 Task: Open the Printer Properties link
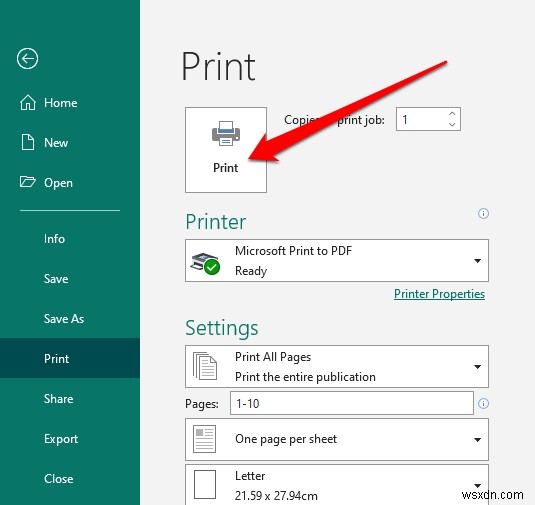pyautogui.click(x=439, y=294)
